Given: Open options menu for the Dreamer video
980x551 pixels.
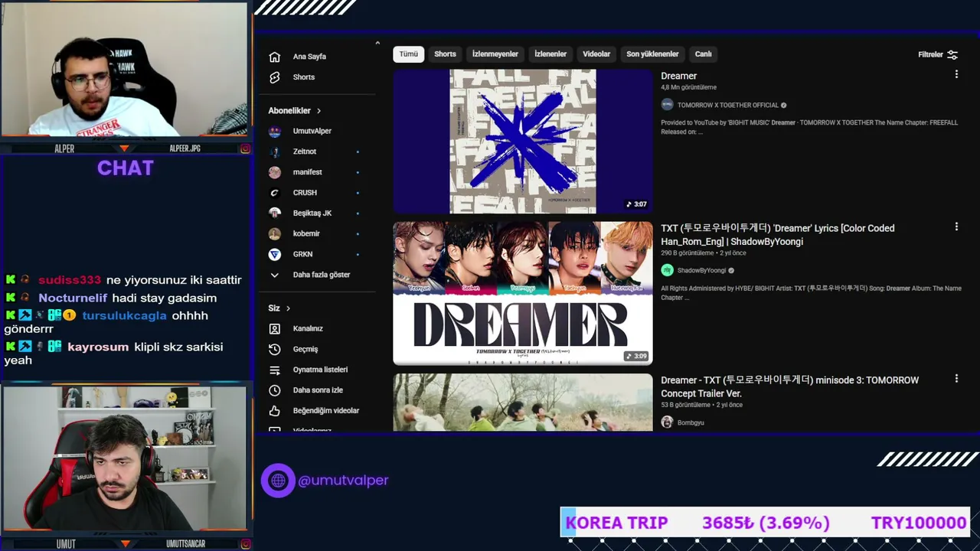Looking at the screenshot, I should (x=956, y=74).
